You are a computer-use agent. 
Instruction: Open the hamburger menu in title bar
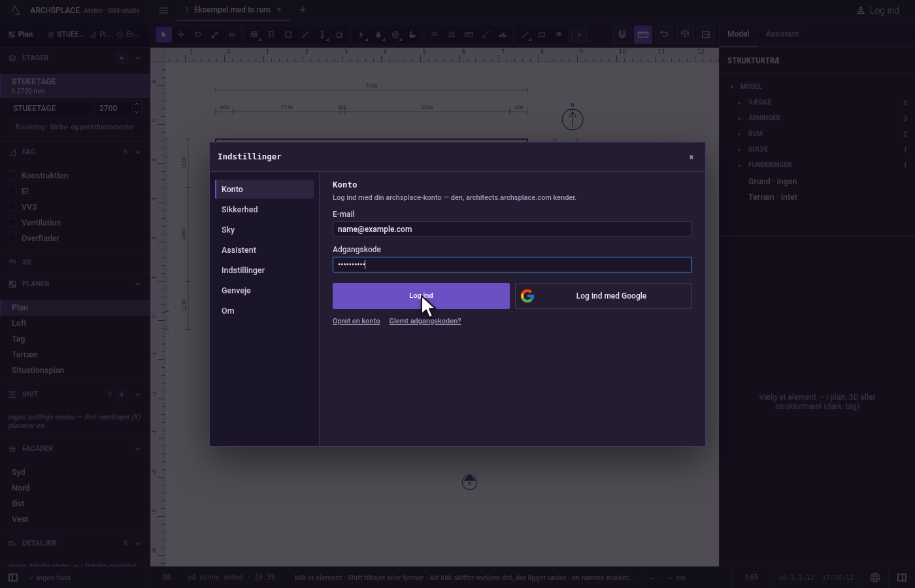[x=163, y=10]
